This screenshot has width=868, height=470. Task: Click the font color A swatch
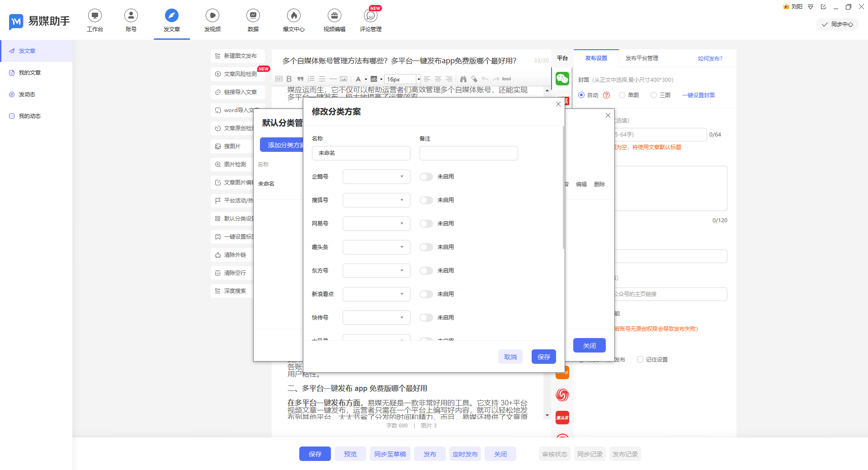358,79
